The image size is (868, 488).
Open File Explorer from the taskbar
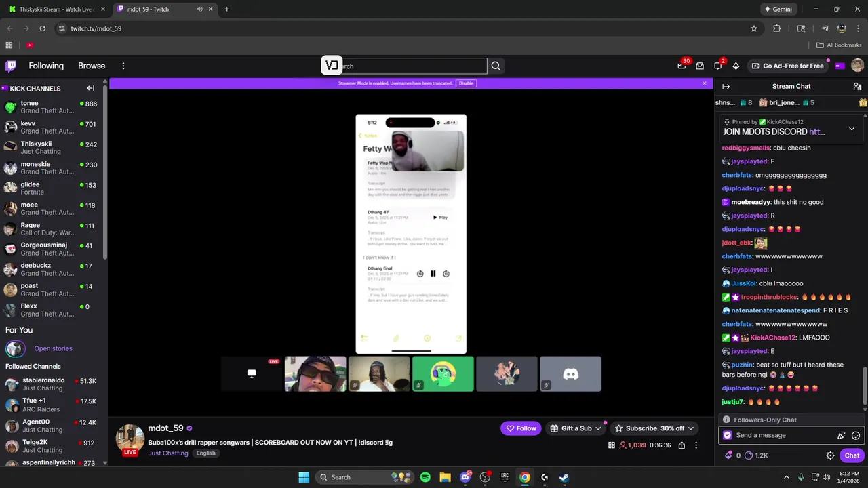click(445, 477)
